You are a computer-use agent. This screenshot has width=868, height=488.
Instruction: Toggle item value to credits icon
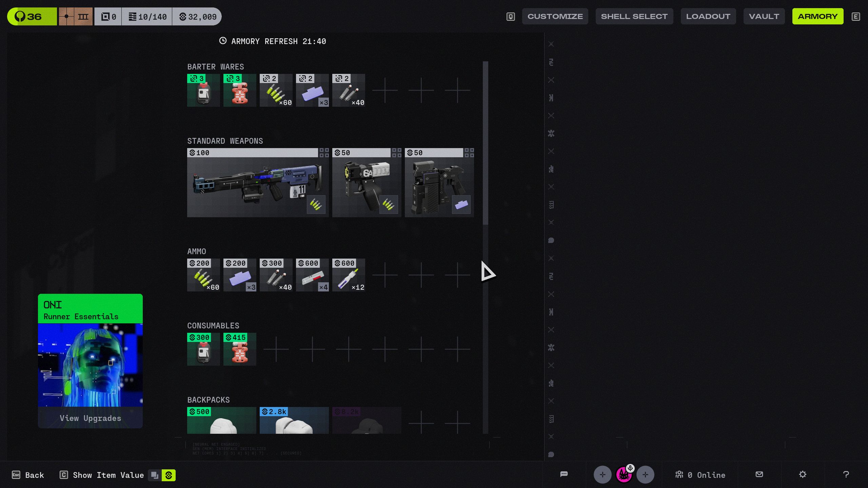169,475
